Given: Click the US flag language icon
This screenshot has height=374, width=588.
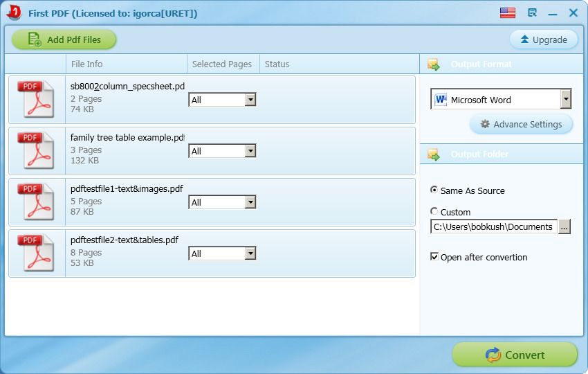Looking at the screenshot, I should point(507,12).
